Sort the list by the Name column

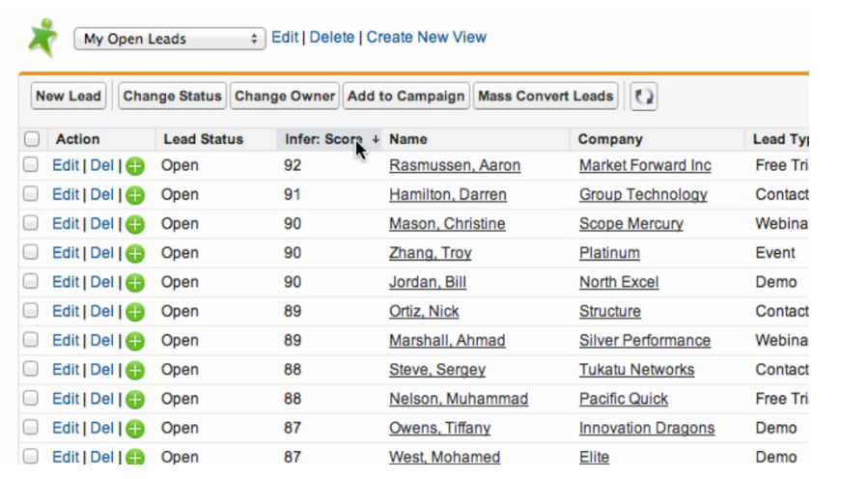click(408, 139)
